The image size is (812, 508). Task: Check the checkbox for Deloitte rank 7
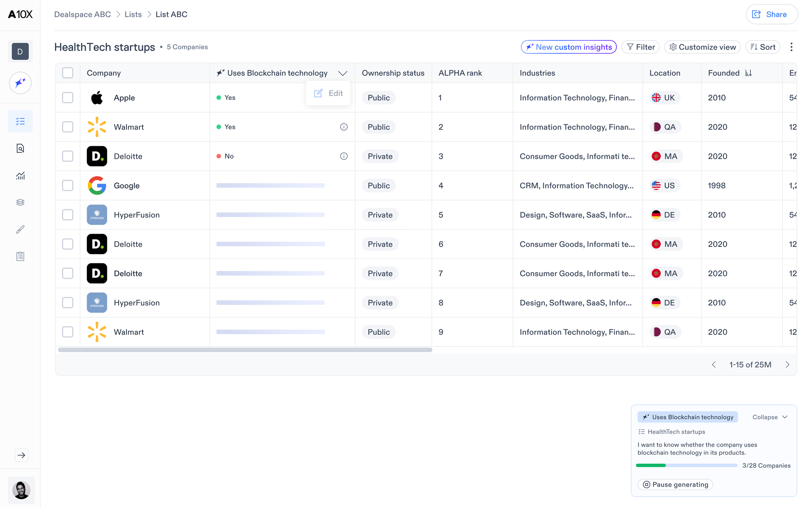point(68,273)
